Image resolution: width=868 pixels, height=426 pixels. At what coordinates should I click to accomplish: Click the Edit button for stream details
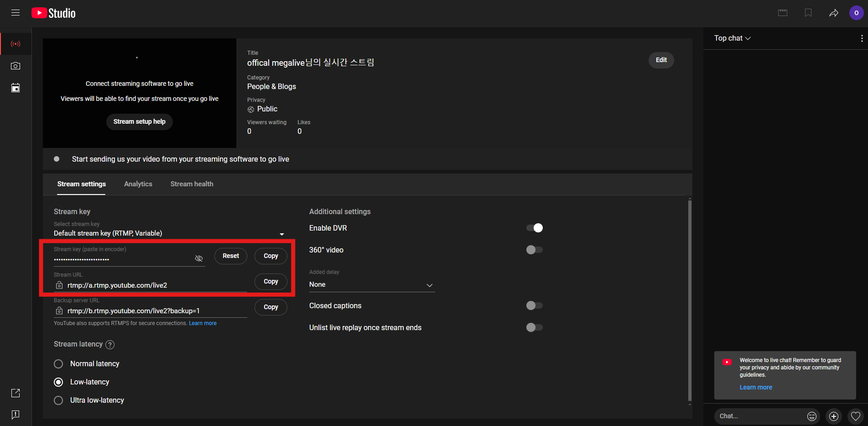coord(661,60)
